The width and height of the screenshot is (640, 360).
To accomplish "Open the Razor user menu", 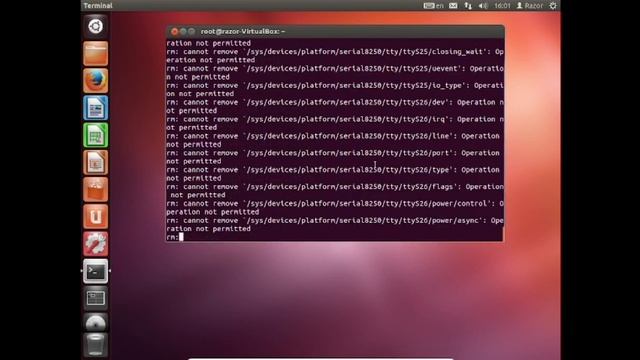I will [530, 6].
